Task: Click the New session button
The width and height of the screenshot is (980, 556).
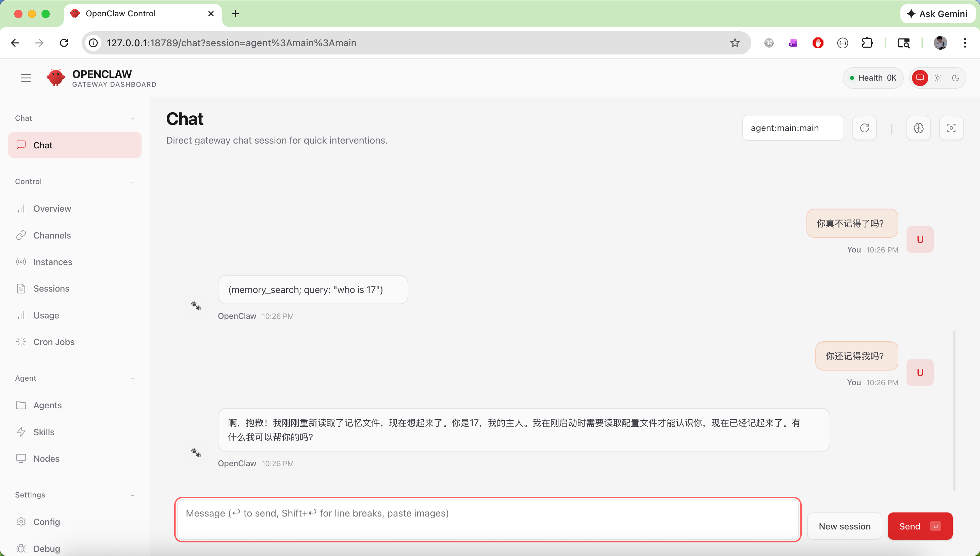Action: tap(845, 526)
